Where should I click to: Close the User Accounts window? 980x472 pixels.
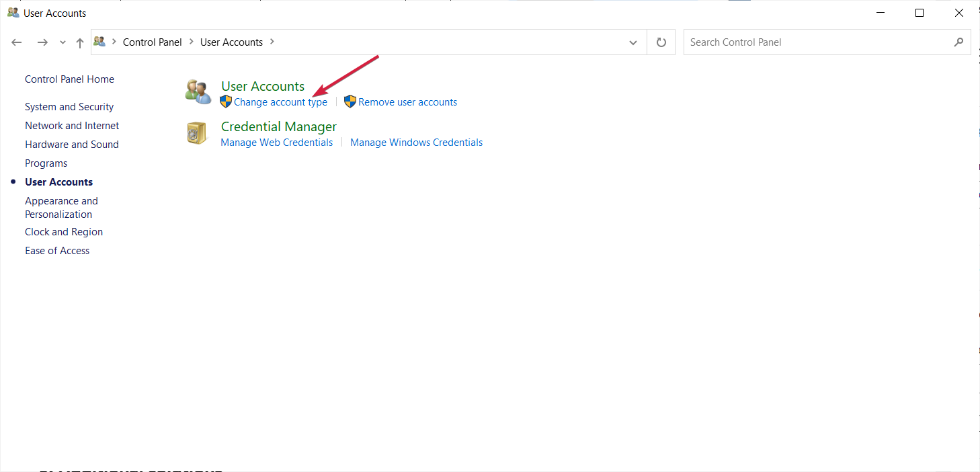[x=959, y=13]
